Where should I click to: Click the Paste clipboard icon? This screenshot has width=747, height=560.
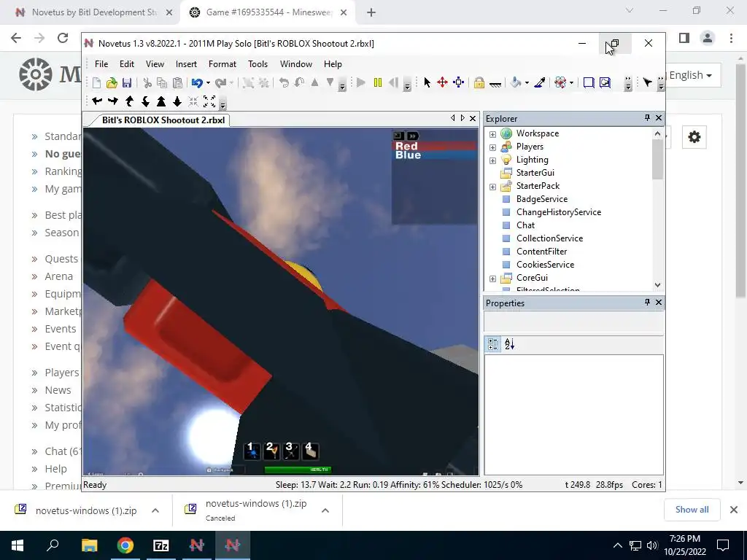(x=177, y=83)
